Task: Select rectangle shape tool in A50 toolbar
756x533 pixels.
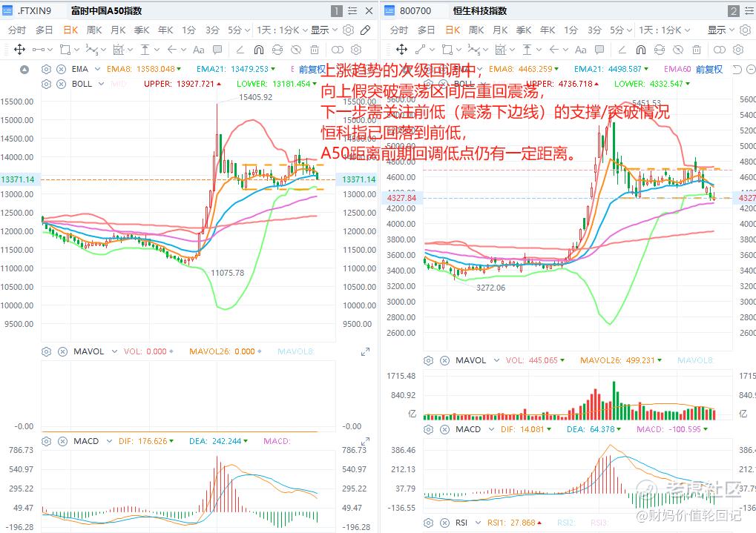Action: click(65, 49)
